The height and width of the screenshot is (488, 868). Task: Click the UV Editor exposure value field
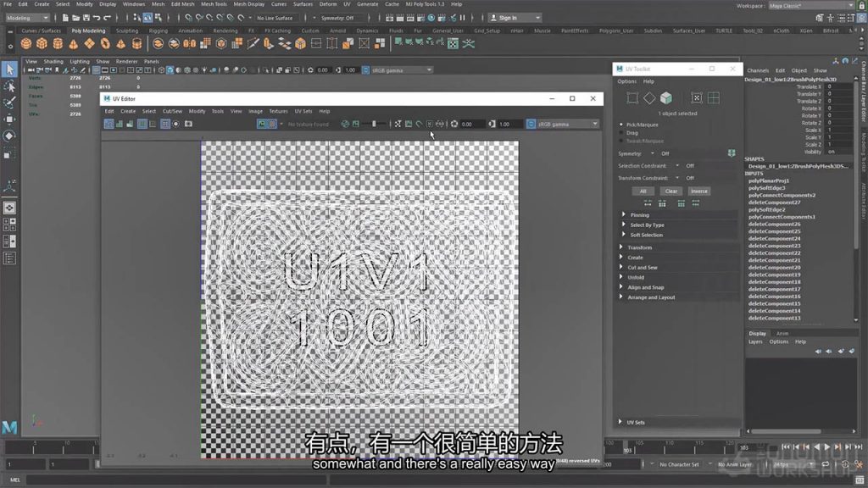click(471, 124)
